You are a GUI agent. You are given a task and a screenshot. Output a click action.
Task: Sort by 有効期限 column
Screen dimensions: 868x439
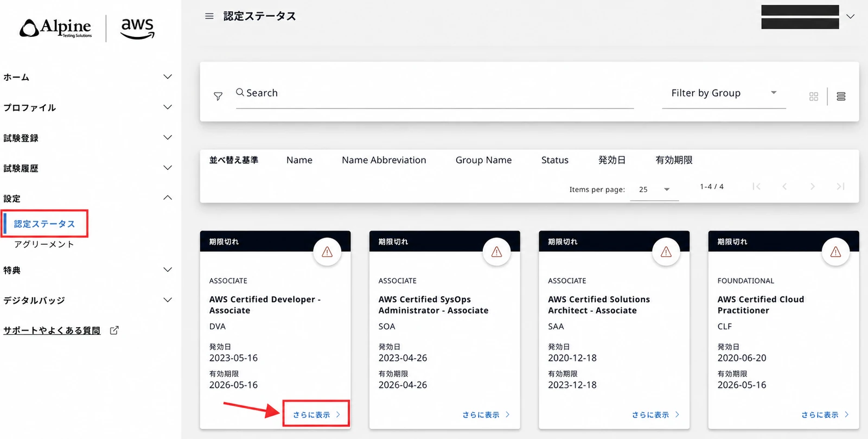tap(674, 160)
